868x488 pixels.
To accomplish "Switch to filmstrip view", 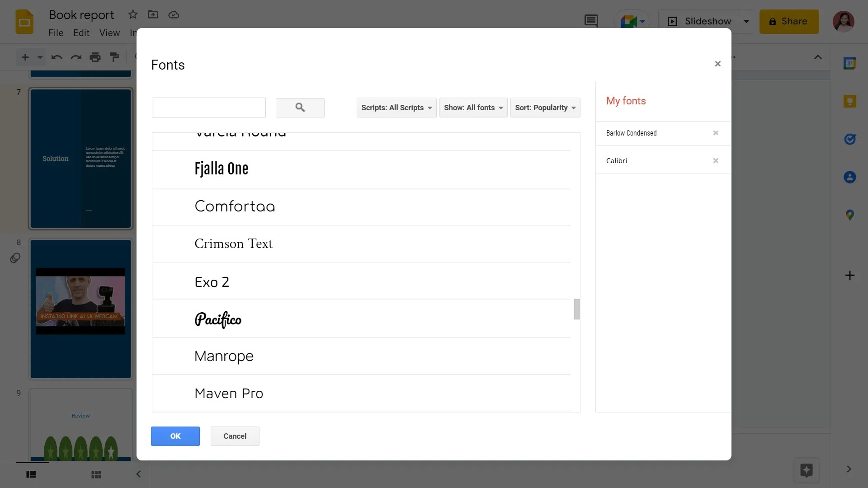I will click(31, 474).
